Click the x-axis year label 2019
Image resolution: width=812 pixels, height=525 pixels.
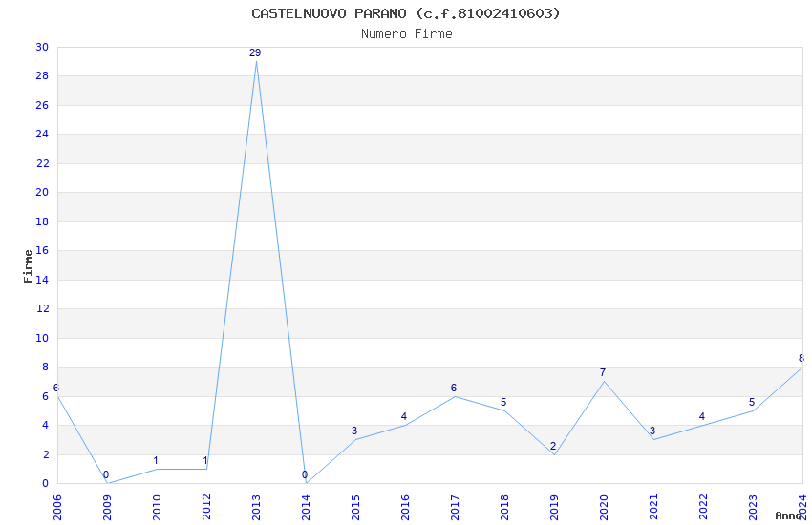555,508
